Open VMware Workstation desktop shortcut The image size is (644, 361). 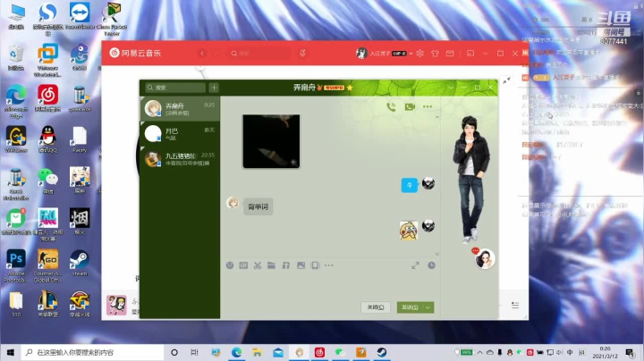[47, 60]
